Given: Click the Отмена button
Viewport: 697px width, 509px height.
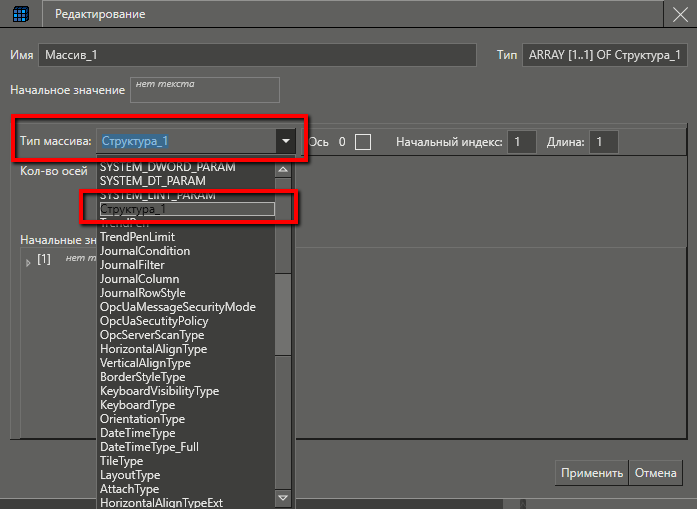Looking at the screenshot, I should [x=656, y=473].
